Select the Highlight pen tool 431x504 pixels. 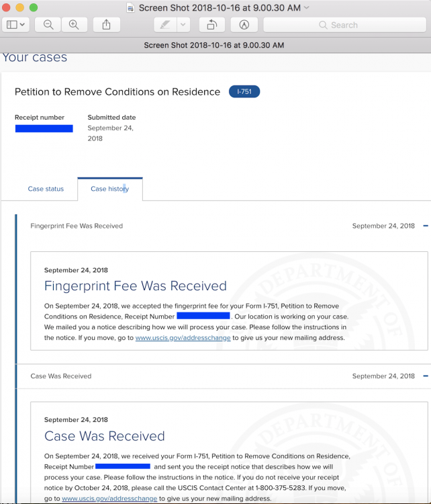(x=165, y=25)
